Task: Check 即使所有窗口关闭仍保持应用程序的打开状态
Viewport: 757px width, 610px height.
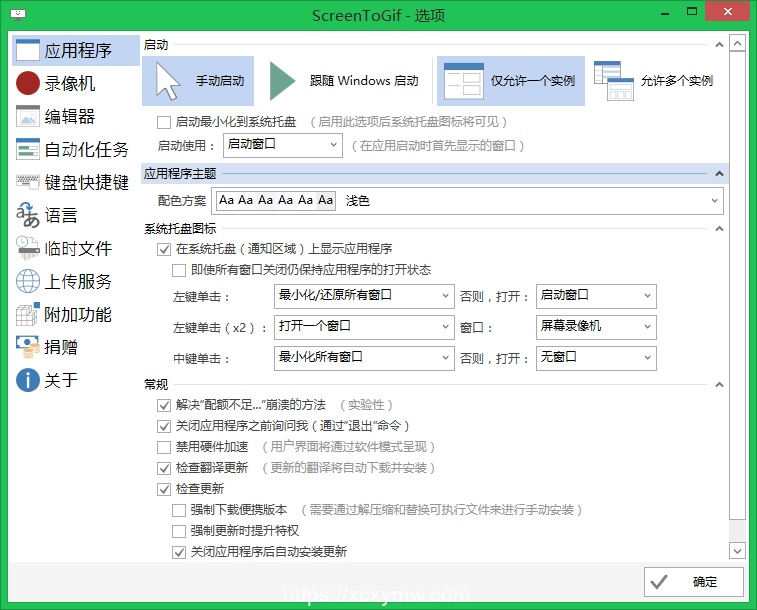Action: (x=179, y=270)
